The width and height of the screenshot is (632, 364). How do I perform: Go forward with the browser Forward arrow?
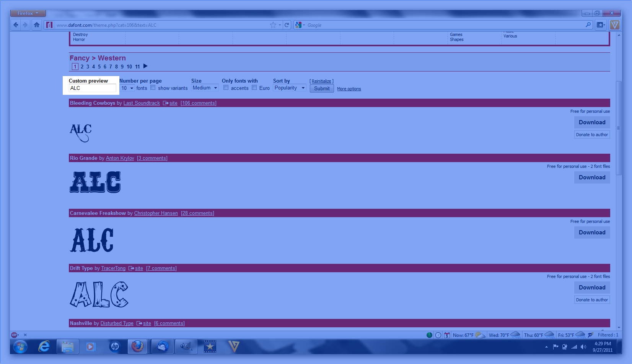(25, 25)
